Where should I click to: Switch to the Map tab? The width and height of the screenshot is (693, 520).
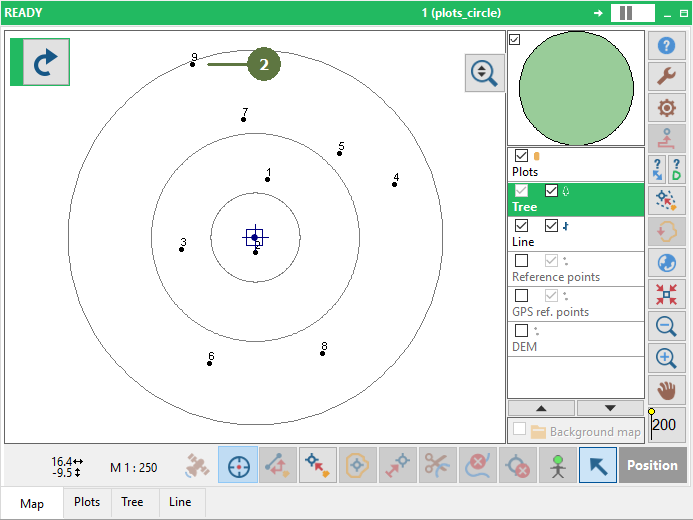(x=32, y=504)
